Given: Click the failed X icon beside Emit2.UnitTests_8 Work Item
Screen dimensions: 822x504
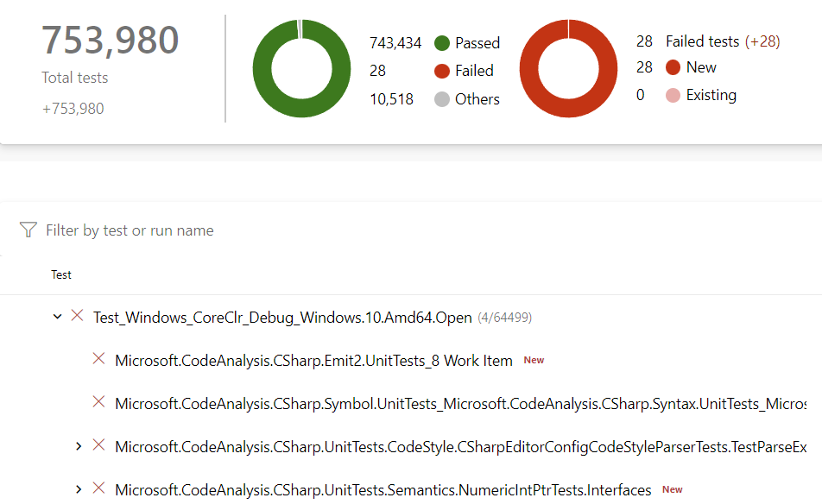Looking at the screenshot, I should point(98,359).
